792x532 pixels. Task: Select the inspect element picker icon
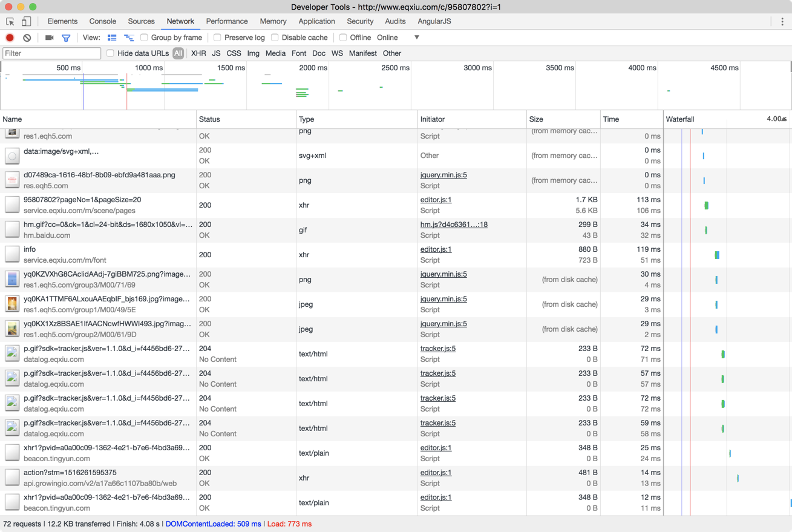coord(10,21)
